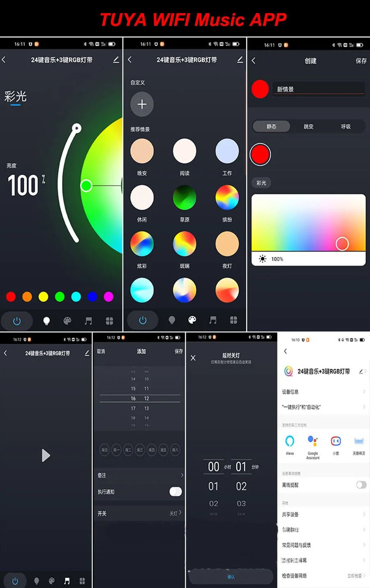Open grid icon on the 彩光 color wheel screen

tap(109, 321)
